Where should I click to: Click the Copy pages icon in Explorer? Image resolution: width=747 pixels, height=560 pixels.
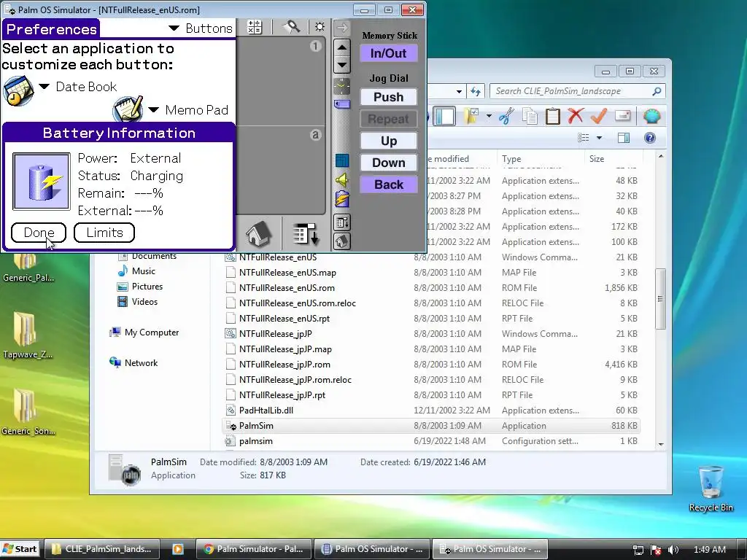coord(530,116)
